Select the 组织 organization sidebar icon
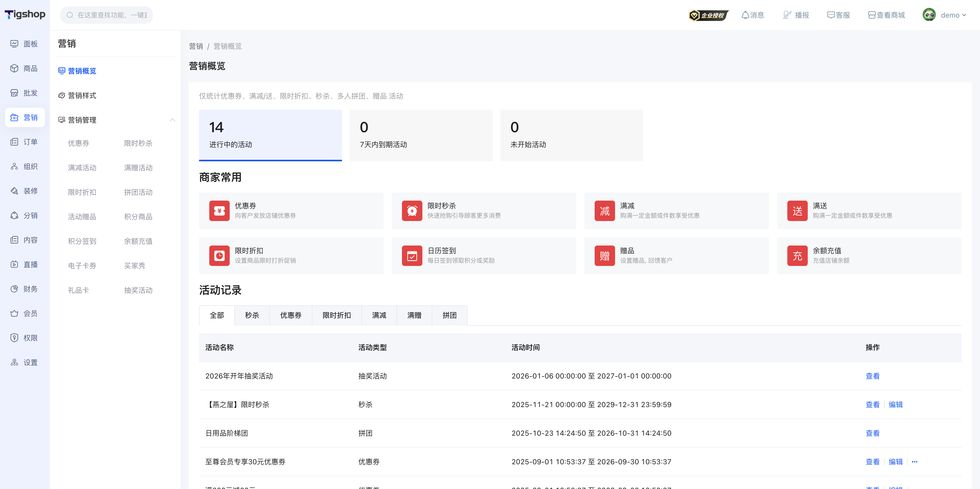Image resolution: width=980 pixels, height=489 pixels. coord(14,166)
